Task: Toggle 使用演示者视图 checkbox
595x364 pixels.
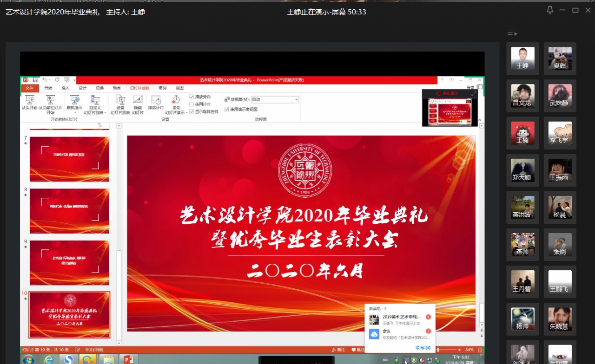Action: coord(226,109)
